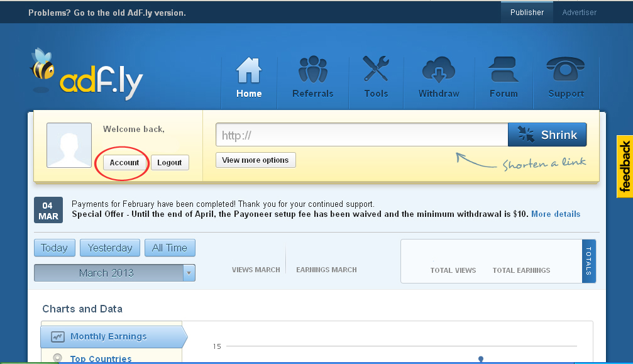Click the chart data point marker
Screen dimensions: 633x364
tap(481, 359)
